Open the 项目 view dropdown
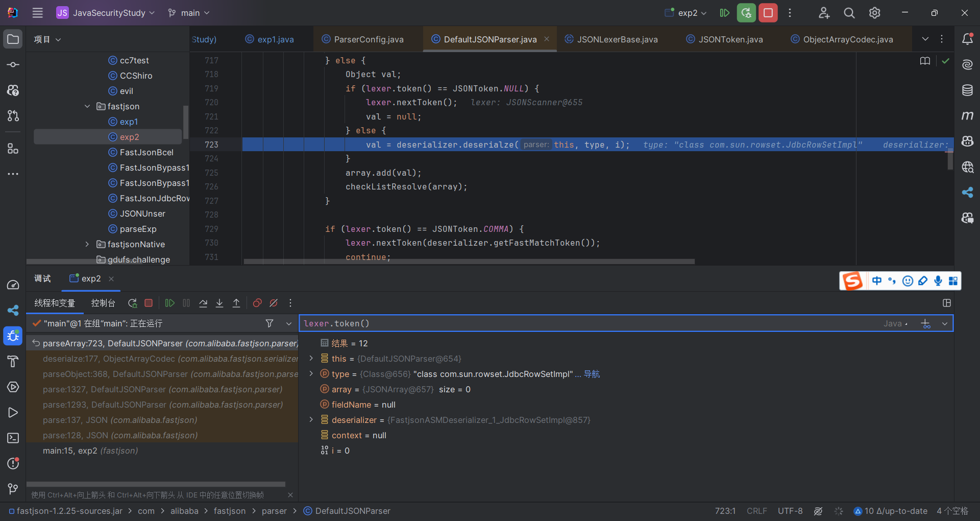980x521 pixels. [47, 39]
